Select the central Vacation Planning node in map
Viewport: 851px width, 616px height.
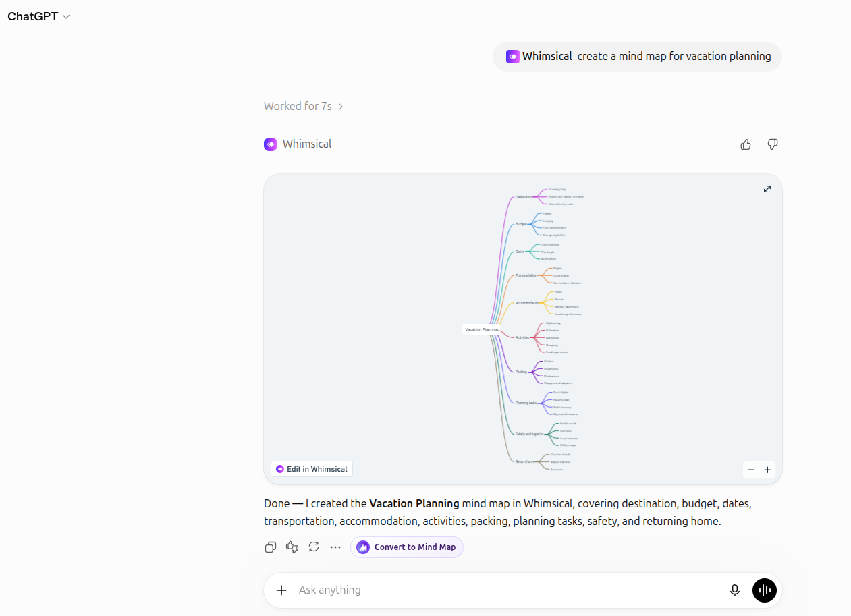[482, 329]
